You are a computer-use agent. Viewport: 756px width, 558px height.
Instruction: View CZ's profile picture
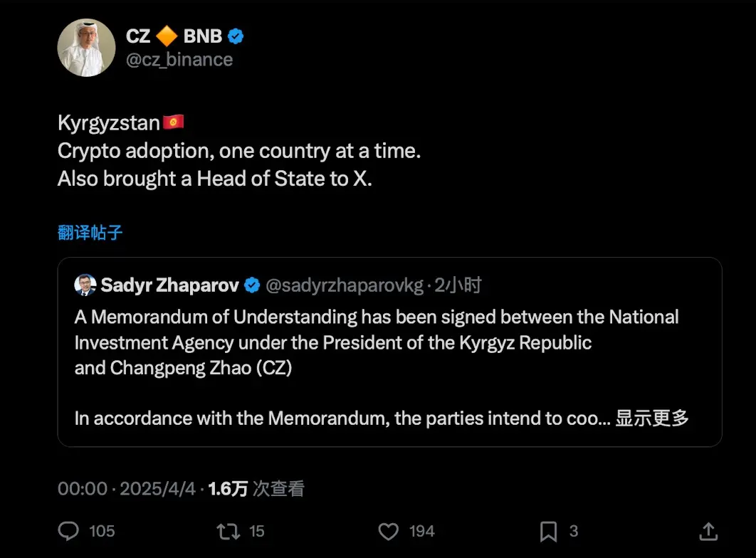tap(86, 48)
